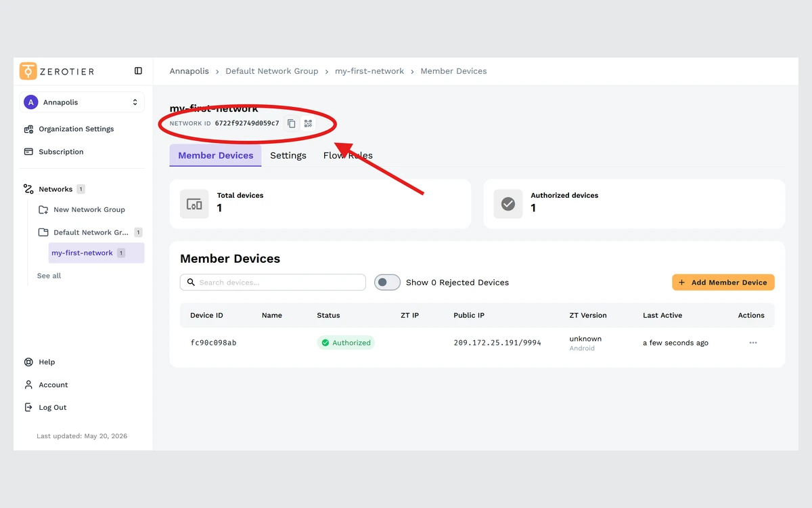Click network ID 6722f92749d059c7
This screenshot has height=508, width=812.
[x=247, y=123]
